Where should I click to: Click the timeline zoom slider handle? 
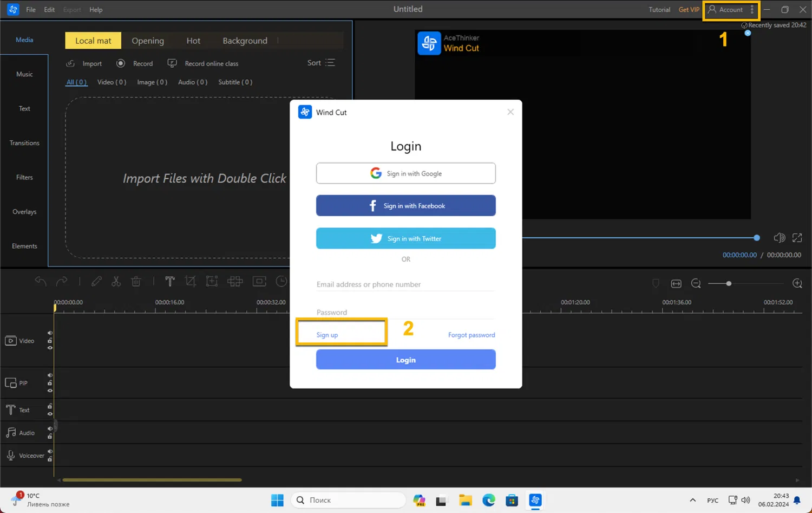(x=729, y=283)
